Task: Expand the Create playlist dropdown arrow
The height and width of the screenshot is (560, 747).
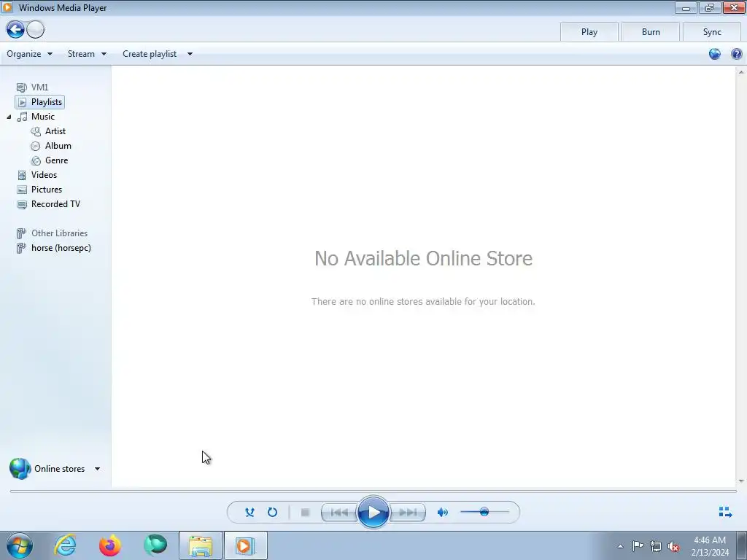Action: click(x=190, y=54)
